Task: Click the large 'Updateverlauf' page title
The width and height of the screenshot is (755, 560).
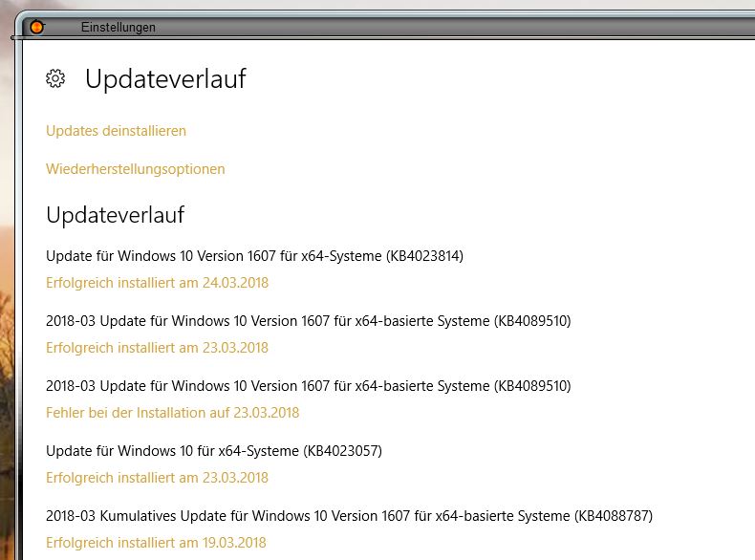Action: [165, 78]
